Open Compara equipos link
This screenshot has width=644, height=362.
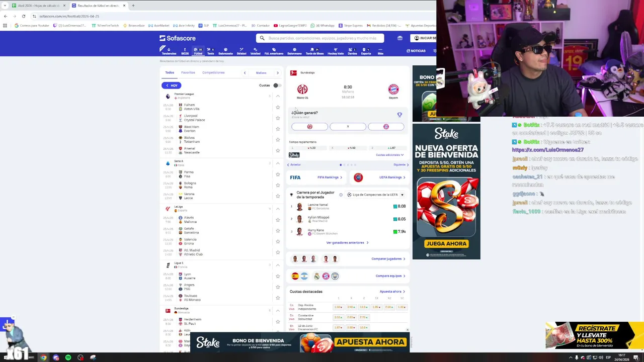point(390,276)
